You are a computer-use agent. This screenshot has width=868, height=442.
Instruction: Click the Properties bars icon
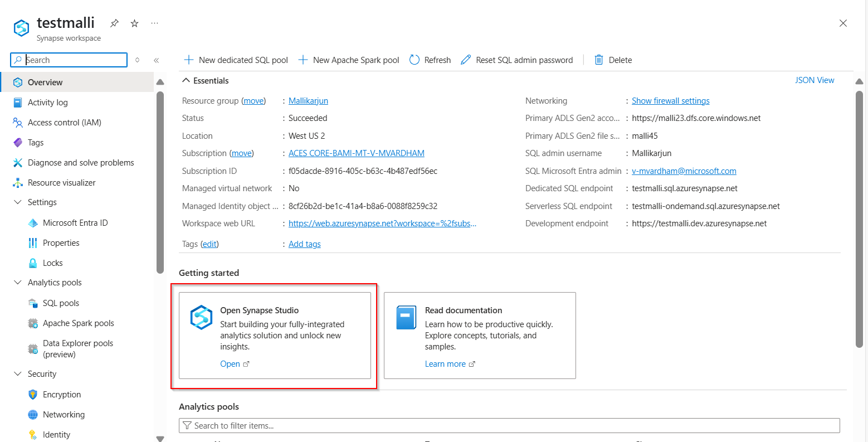click(33, 243)
